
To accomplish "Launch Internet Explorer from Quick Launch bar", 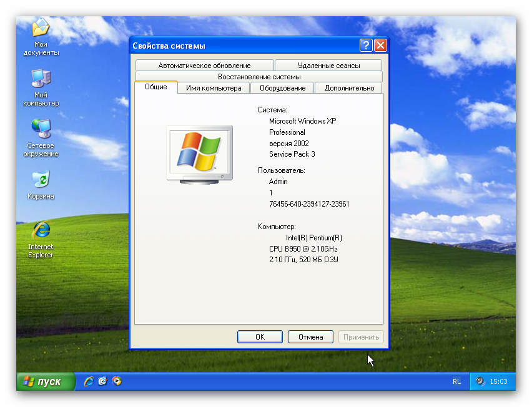I will coord(89,381).
